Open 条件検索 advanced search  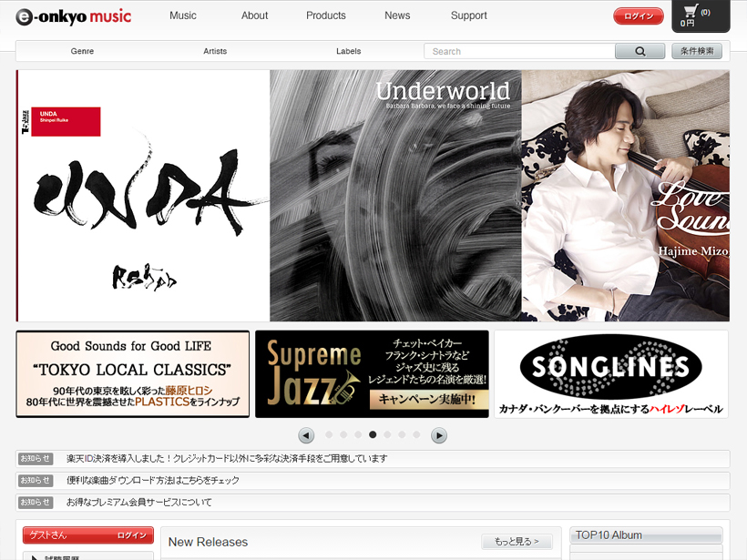pos(697,51)
